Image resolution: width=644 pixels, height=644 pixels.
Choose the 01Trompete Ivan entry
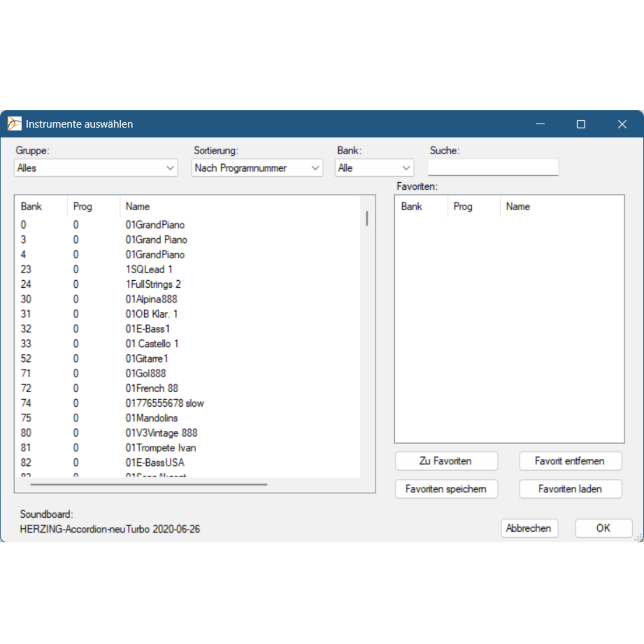coord(161,448)
